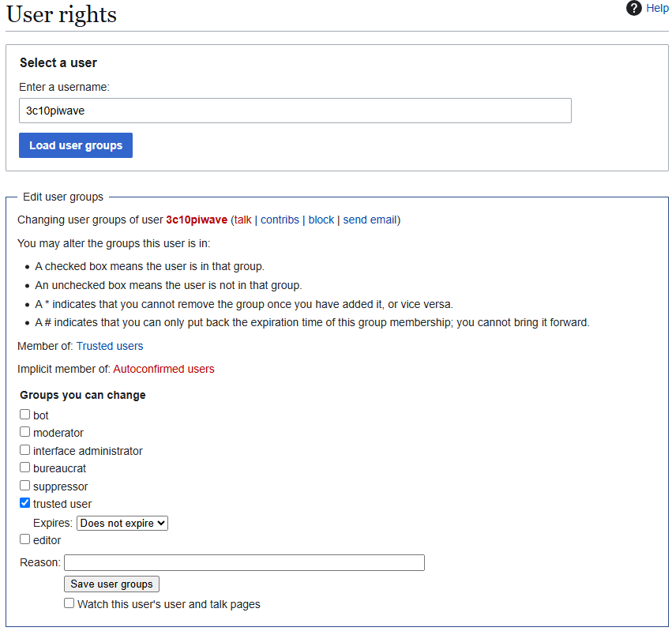Open the talk link
The height and width of the screenshot is (631, 672).
click(x=242, y=220)
